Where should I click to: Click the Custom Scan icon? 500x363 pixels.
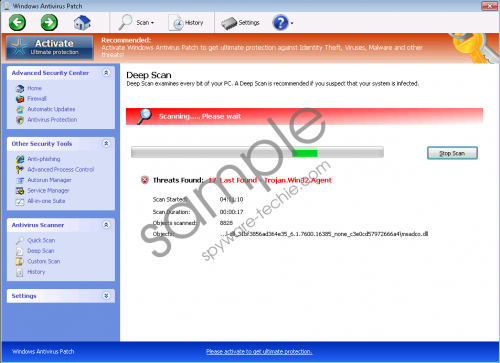[x=20, y=262]
